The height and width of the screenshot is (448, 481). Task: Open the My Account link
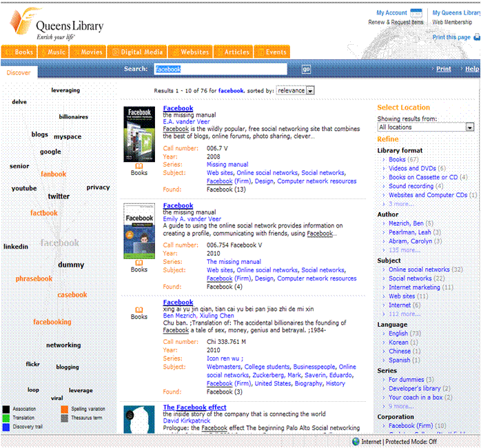[x=391, y=13]
